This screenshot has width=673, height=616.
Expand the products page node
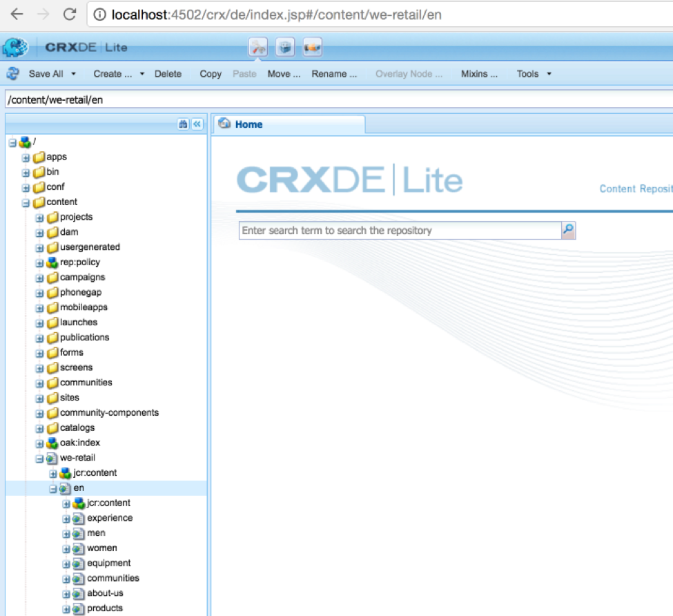coord(67,609)
